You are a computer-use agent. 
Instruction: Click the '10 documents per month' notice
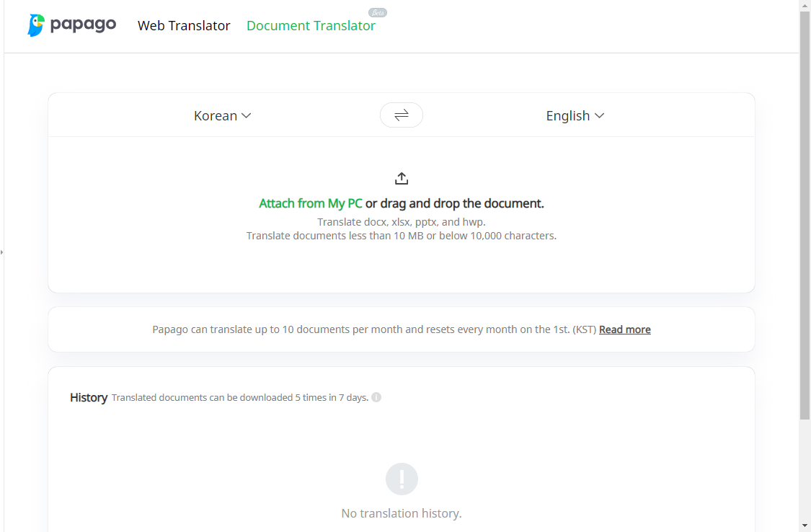(x=374, y=329)
